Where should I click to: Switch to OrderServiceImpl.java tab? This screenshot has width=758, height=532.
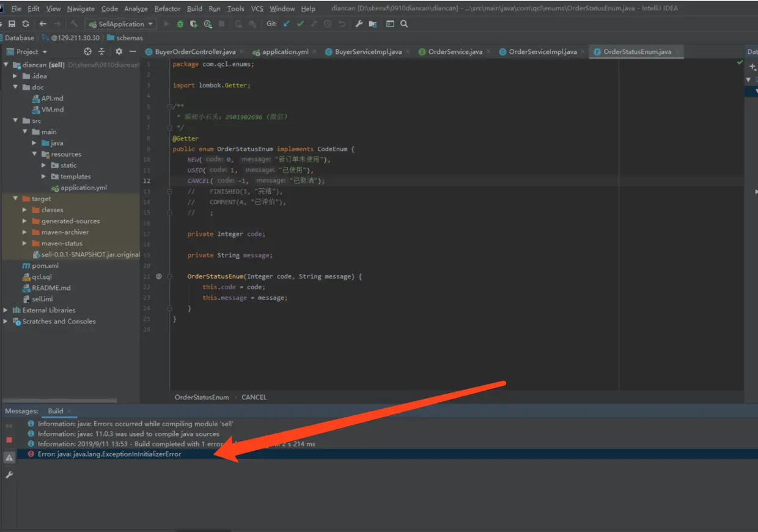click(542, 52)
